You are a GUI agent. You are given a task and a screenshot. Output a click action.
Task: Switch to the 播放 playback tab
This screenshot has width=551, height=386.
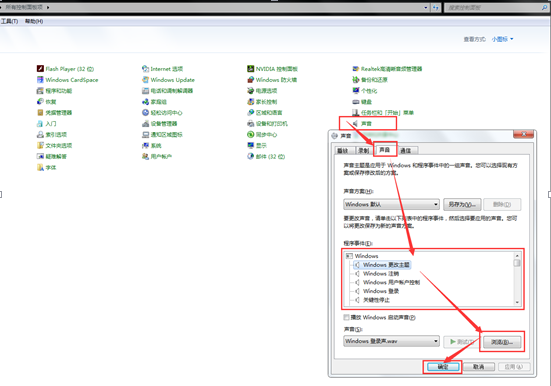tap(343, 150)
